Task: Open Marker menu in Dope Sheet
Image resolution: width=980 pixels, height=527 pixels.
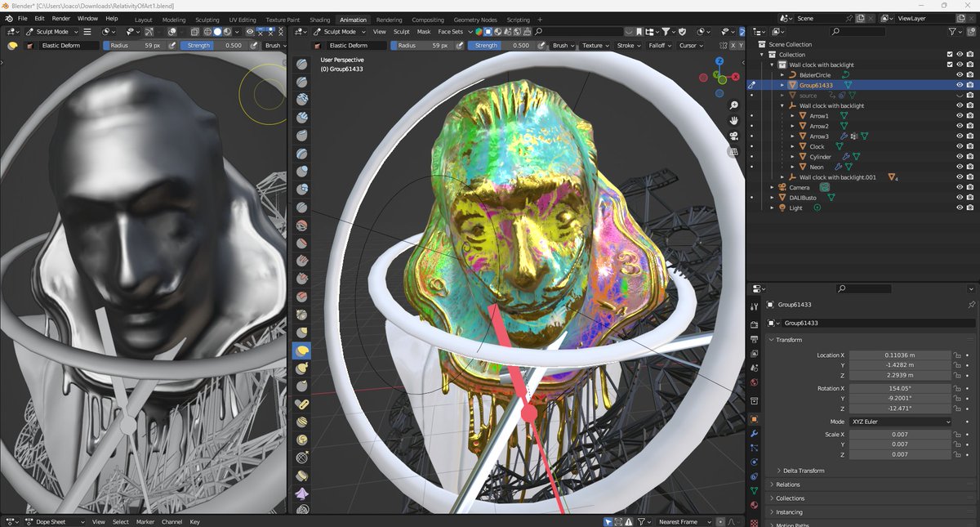Action: [x=145, y=521]
